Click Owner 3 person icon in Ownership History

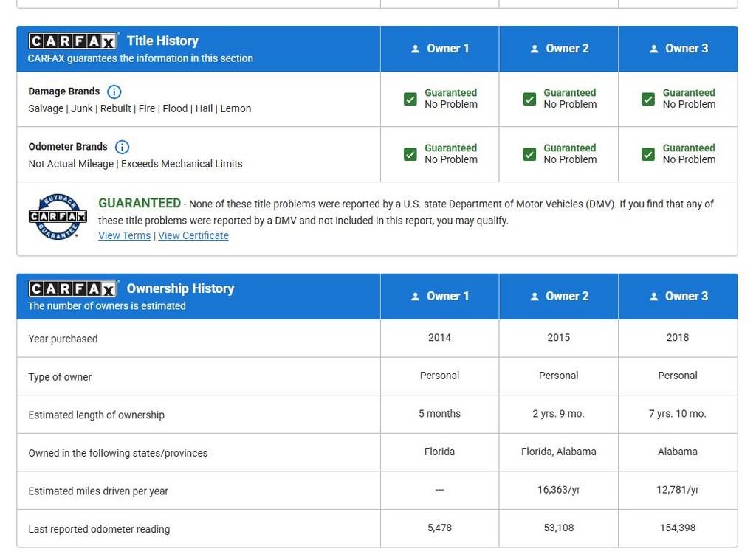point(653,297)
